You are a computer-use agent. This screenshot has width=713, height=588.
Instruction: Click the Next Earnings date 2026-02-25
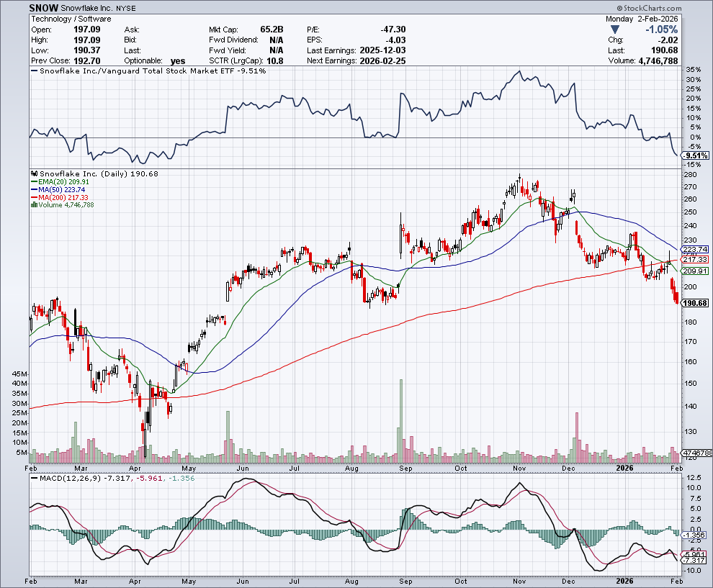click(382, 61)
